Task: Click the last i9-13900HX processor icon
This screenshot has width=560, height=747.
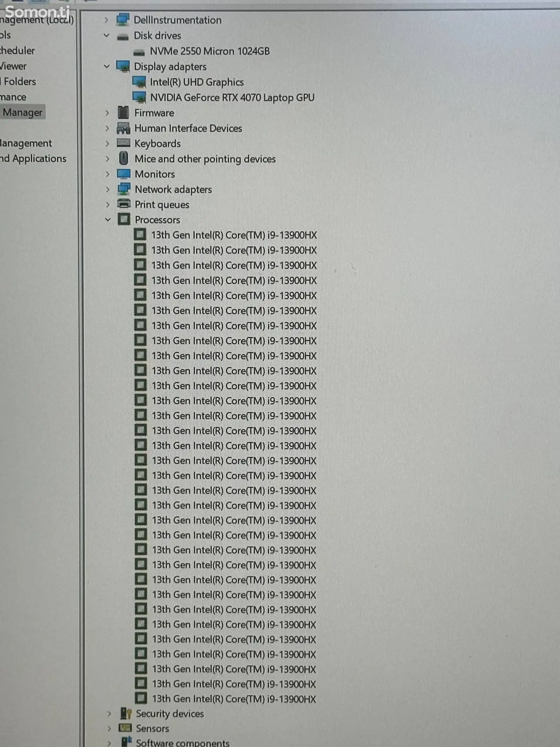Action: pyautogui.click(x=141, y=698)
